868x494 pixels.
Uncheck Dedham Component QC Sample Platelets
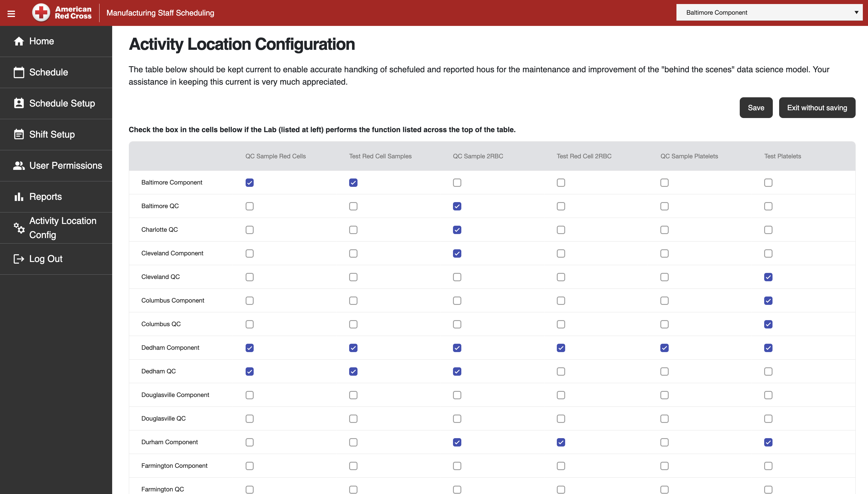[x=665, y=348]
